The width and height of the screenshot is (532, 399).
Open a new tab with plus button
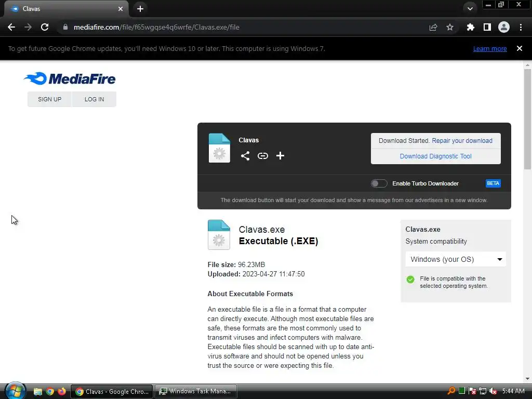click(x=140, y=9)
